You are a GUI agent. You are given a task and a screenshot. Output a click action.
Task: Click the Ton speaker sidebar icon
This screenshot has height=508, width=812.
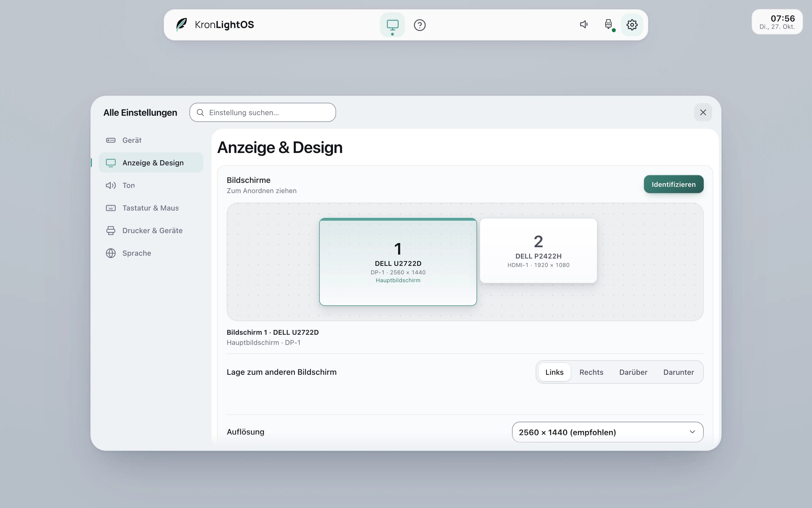111,185
